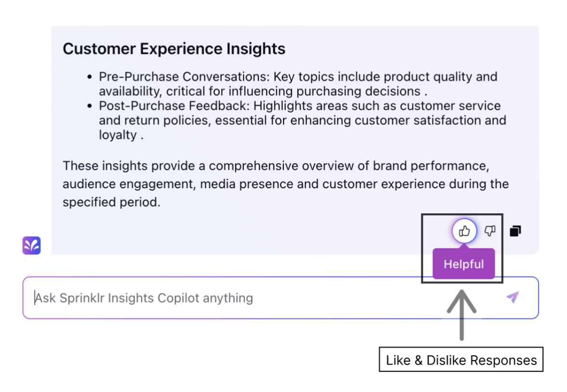Click the Sprinklr Copilot avatar logo
Image resolution: width=567 pixels, height=392 pixels.
tap(31, 245)
